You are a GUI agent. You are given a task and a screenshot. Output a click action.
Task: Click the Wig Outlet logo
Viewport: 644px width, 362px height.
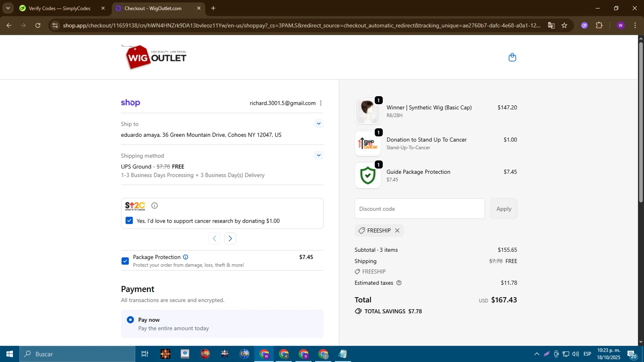154,57
